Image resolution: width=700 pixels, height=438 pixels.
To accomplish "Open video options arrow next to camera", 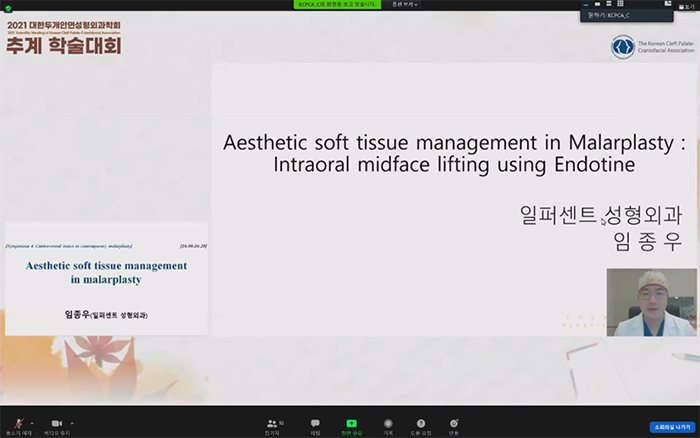I will [x=72, y=423].
